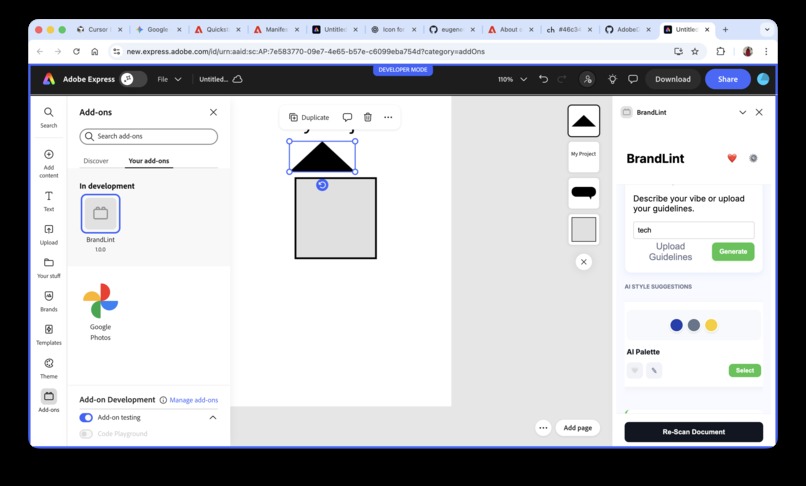
Task: Collapse the BrandLint panel chevron
Action: (x=742, y=112)
